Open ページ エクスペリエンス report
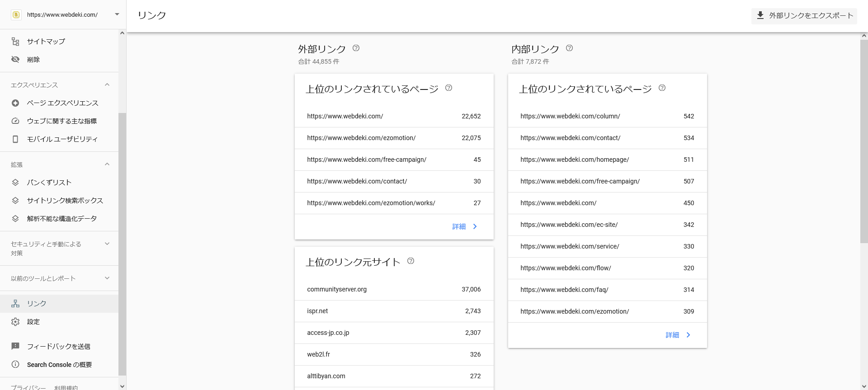The width and height of the screenshot is (868, 390). pos(59,103)
